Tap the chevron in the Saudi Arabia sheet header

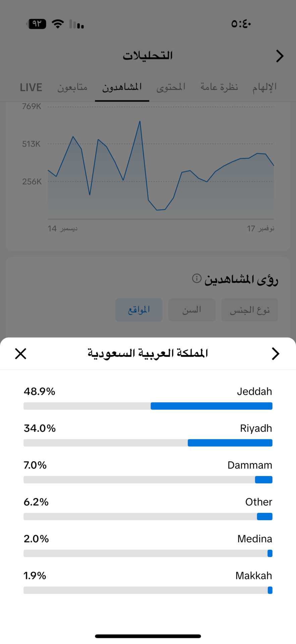[x=275, y=354]
